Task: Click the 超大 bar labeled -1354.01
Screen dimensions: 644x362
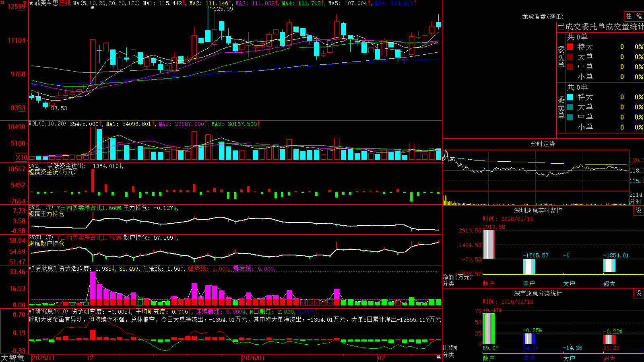Action: point(609,265)
